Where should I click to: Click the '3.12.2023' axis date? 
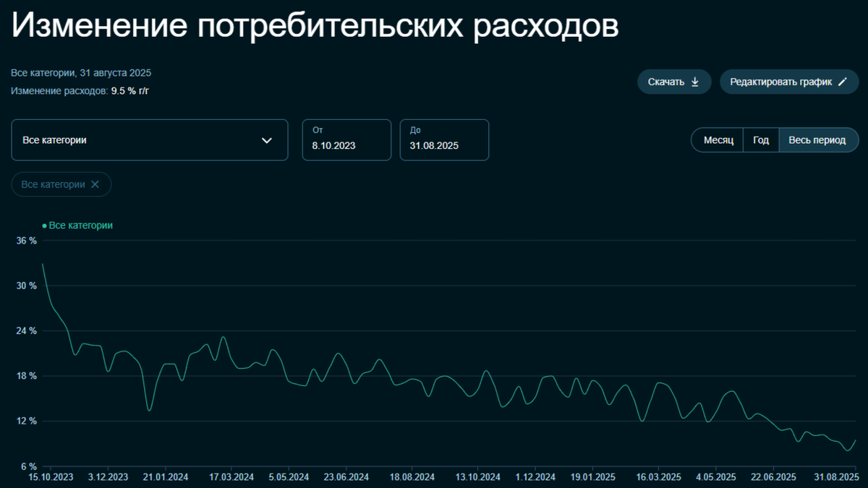click(x=108, y=477)
